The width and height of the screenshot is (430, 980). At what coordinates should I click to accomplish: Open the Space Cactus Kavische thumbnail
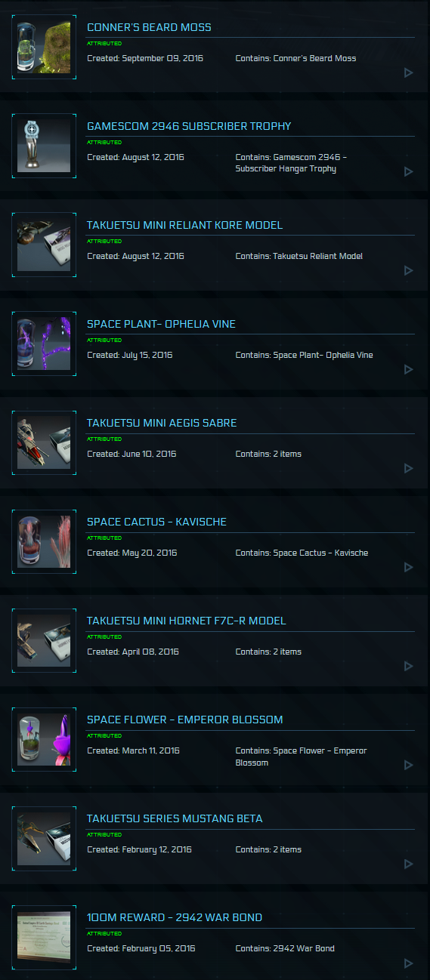[44, 542]
